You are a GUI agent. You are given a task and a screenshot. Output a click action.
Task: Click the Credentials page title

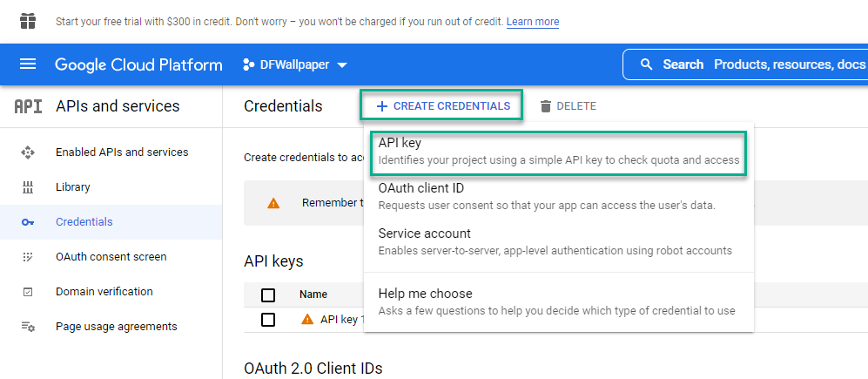coord(283,105)
